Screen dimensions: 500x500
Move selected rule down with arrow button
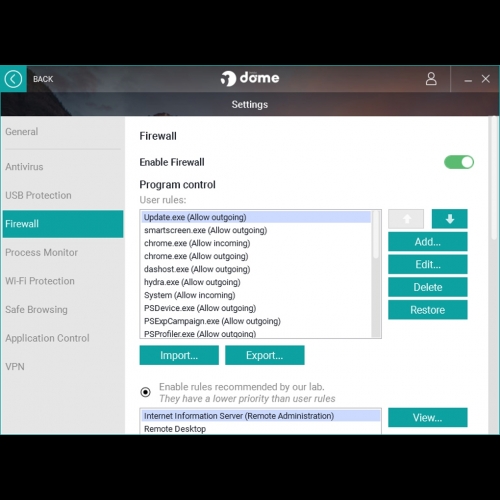(x=449, y=219)
